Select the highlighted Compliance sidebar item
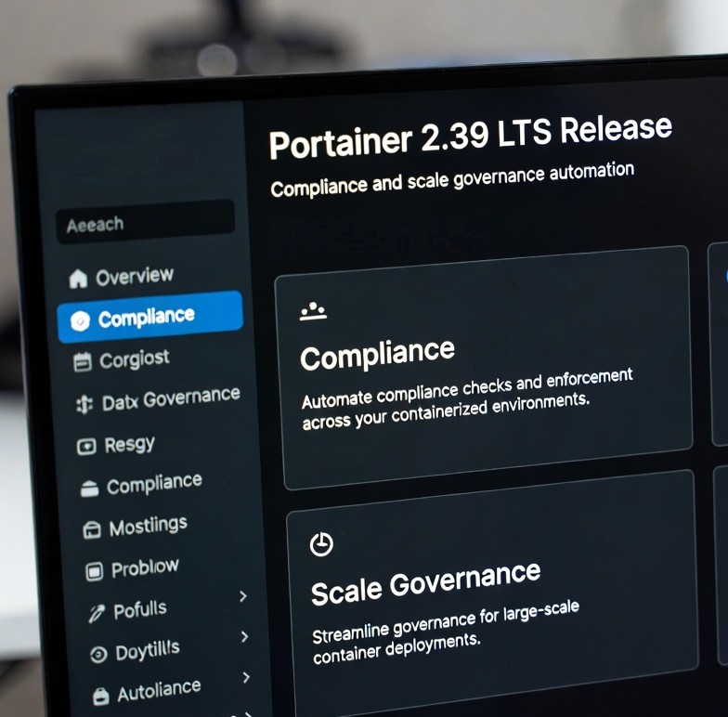Image resolution: width=728 pixels, height=717 pixels. [150, 318]
